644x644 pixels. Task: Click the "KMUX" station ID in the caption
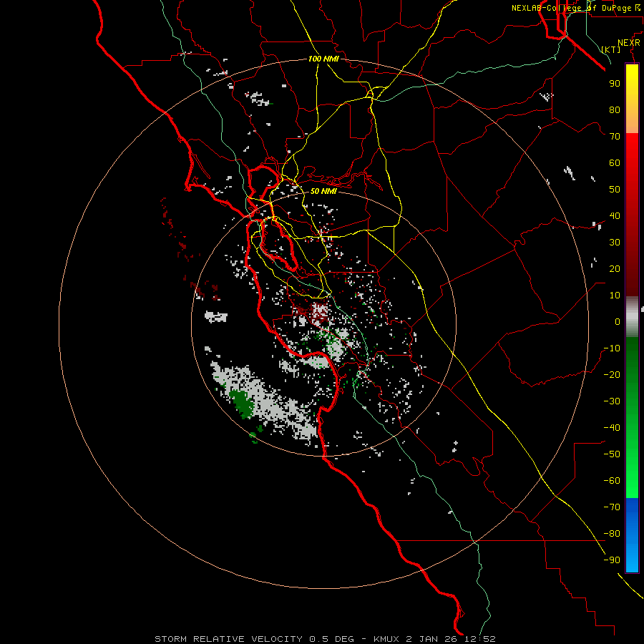[x=387, y=639]
